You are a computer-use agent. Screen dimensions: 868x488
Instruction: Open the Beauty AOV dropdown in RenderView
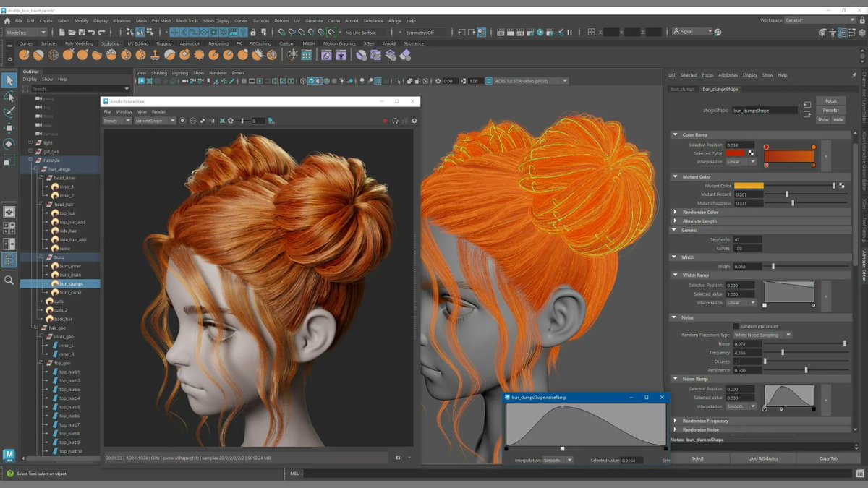(116, 121)
